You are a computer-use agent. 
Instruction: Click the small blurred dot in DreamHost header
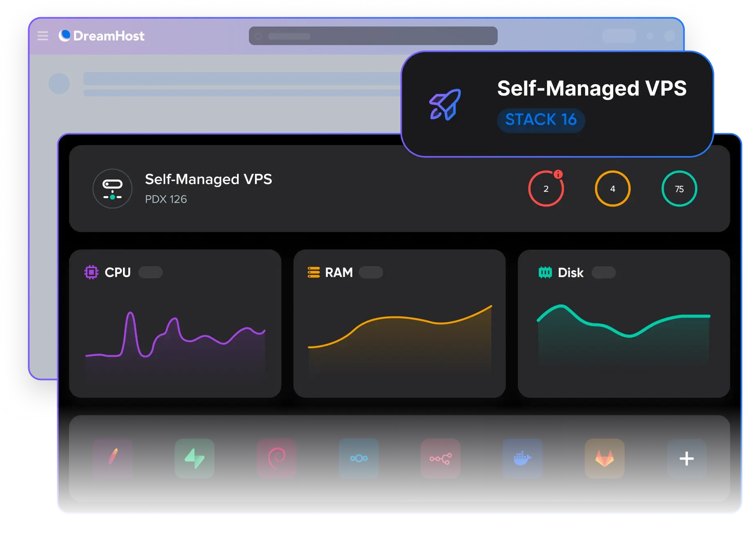(650, 36)
